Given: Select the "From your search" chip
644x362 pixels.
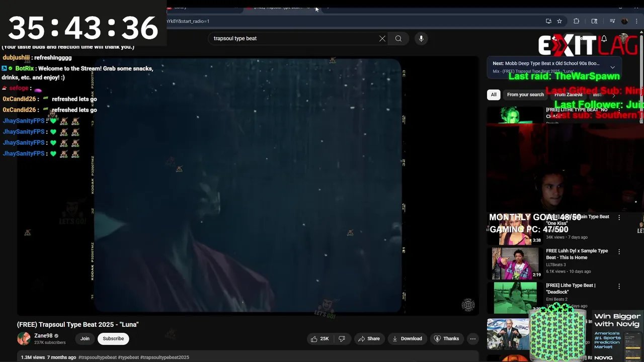Looking at the screenshot, I should click(x=525, y=95).
